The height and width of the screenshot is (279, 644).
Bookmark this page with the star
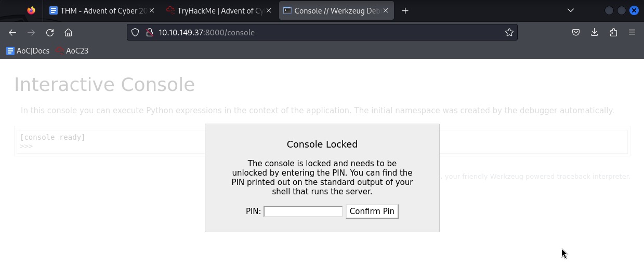509,32
